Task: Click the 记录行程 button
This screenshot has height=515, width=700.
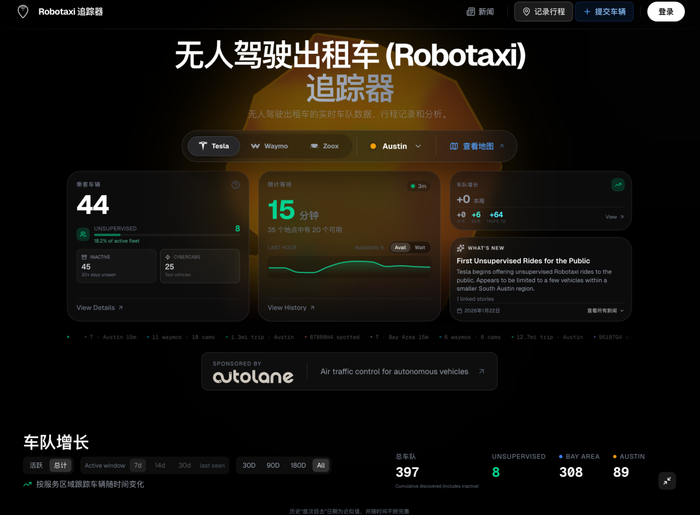Action: pyautogui.click(x=543, y=12)
